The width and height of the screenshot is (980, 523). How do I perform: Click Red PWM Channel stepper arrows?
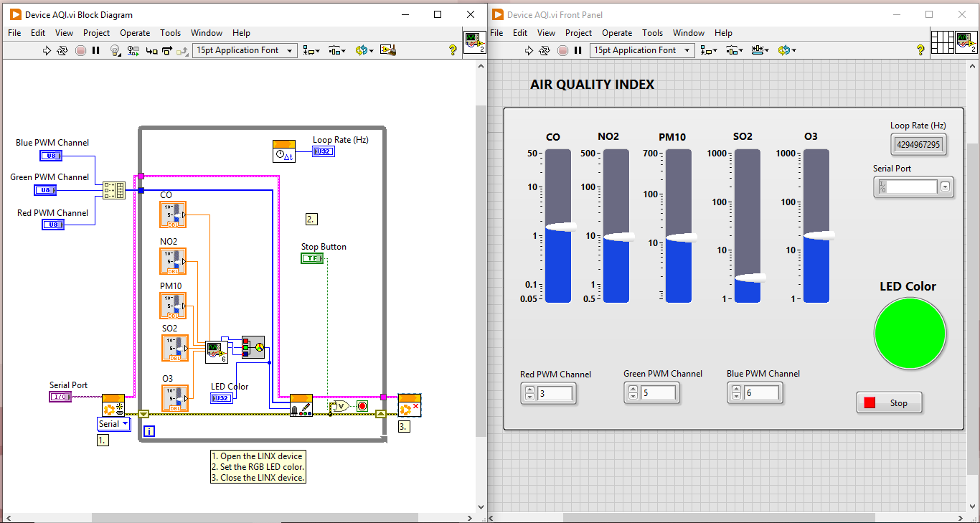(530, 393)
